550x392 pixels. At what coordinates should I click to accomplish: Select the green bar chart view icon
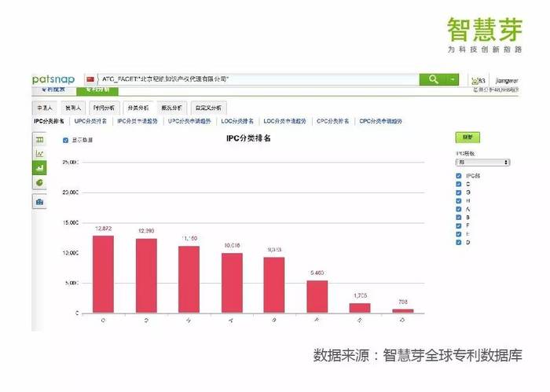(x=39, y=167)
